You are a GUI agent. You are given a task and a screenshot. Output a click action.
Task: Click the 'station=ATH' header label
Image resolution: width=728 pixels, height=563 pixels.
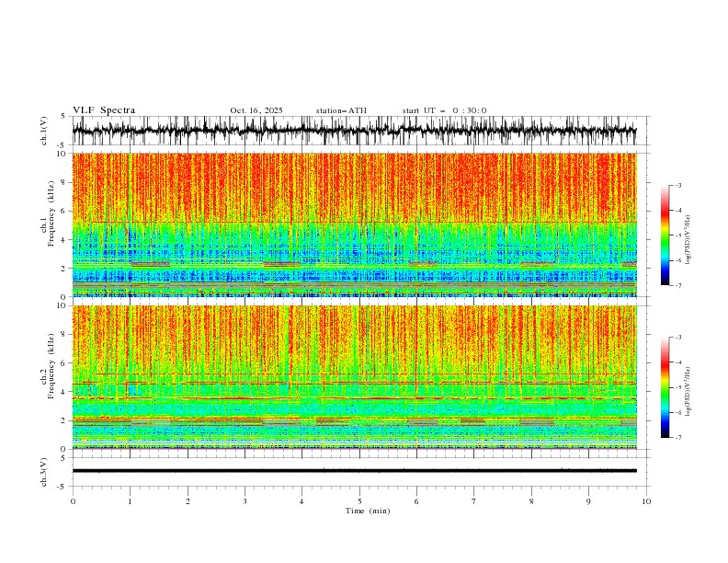341,110
